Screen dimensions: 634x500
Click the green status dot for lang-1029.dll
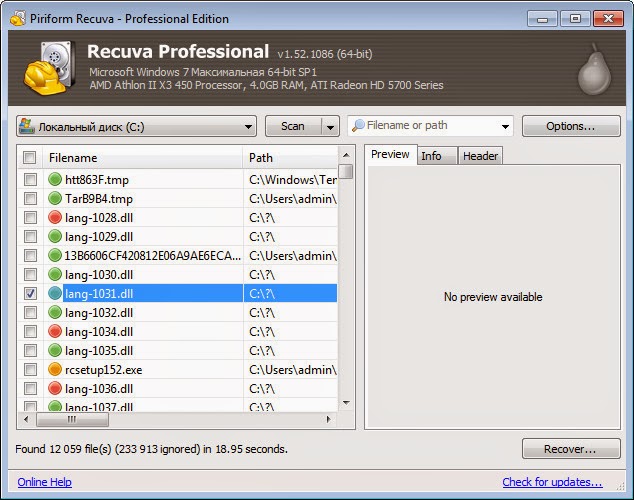click(55, 236)
